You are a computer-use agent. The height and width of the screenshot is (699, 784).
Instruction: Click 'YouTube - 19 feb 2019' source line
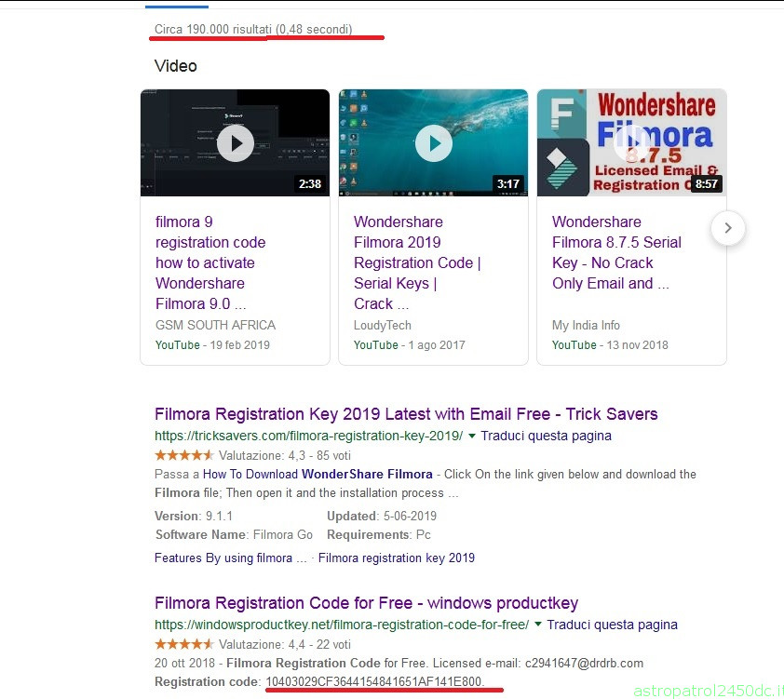pos(212,344)
